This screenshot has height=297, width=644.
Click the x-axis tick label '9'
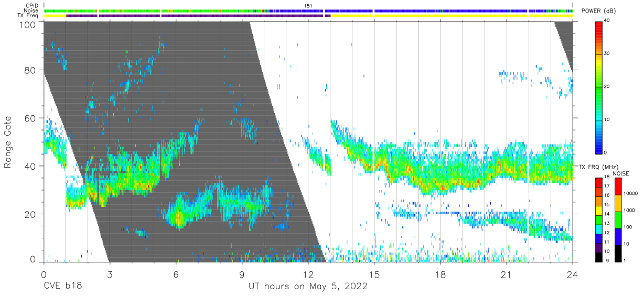click(242, 273)
